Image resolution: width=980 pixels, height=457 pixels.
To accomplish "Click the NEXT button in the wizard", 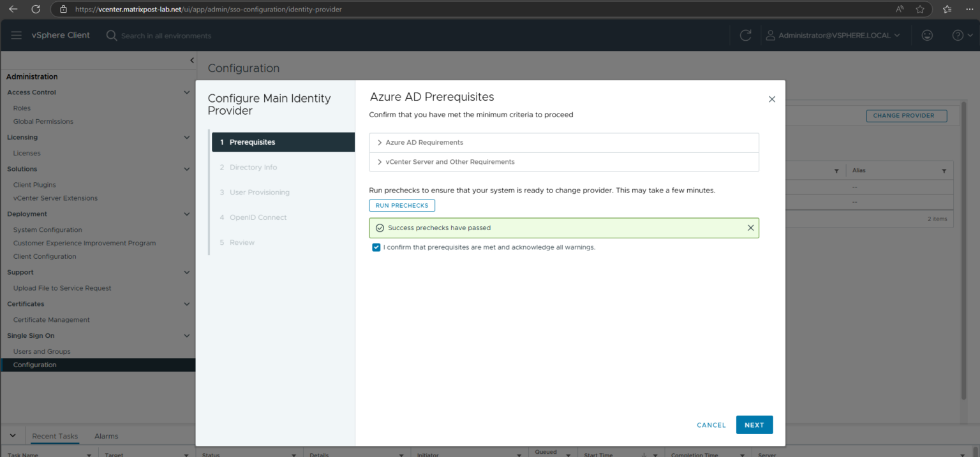I will (754, 424).
